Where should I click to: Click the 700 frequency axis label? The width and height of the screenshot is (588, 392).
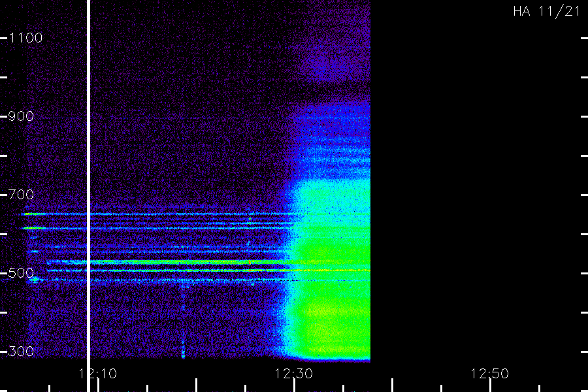coord(21,195)
